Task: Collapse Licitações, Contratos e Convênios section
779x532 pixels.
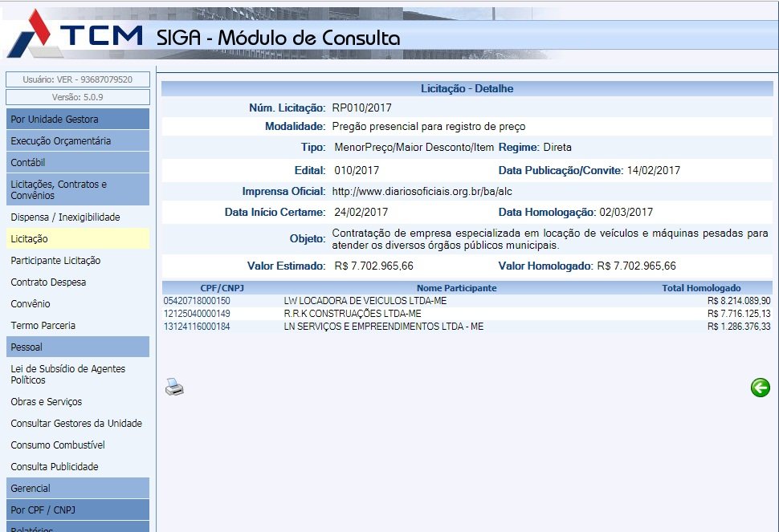Action: tap(78, 190)
